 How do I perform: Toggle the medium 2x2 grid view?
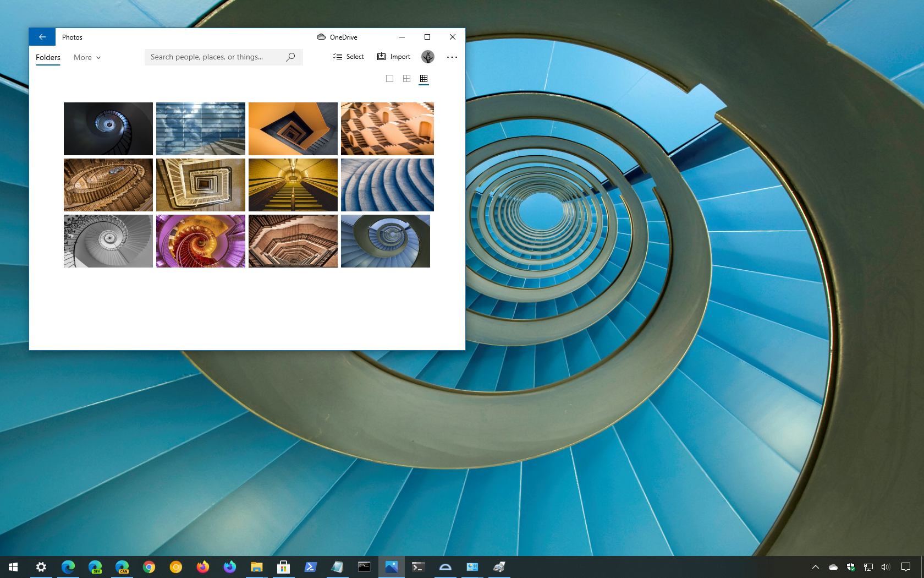pos(407,79)
